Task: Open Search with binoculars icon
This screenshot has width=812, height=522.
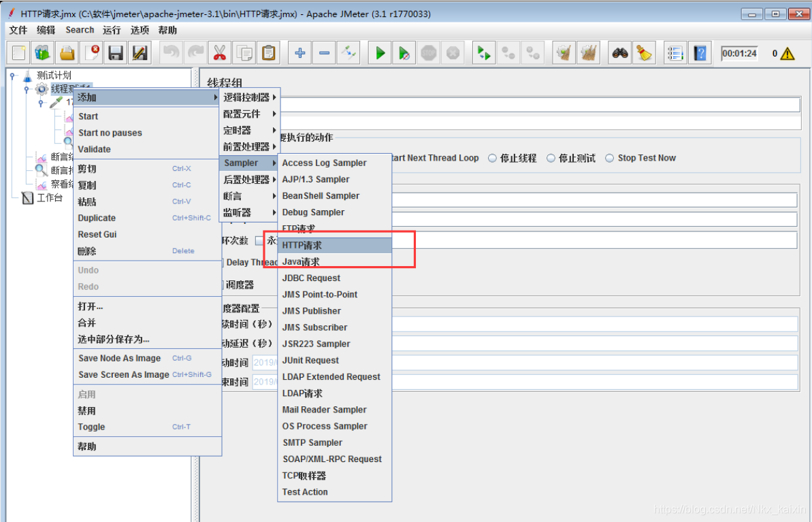Action: pyautogui.click(x=620, y=53)
